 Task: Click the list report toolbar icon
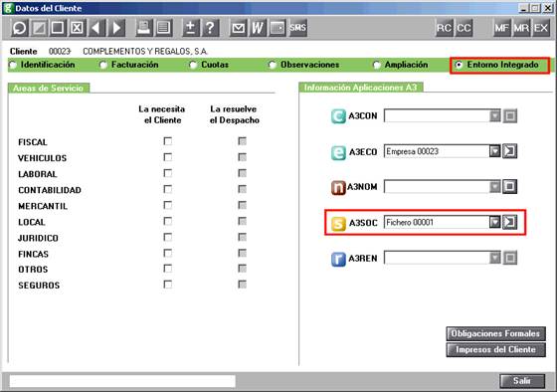163,28
